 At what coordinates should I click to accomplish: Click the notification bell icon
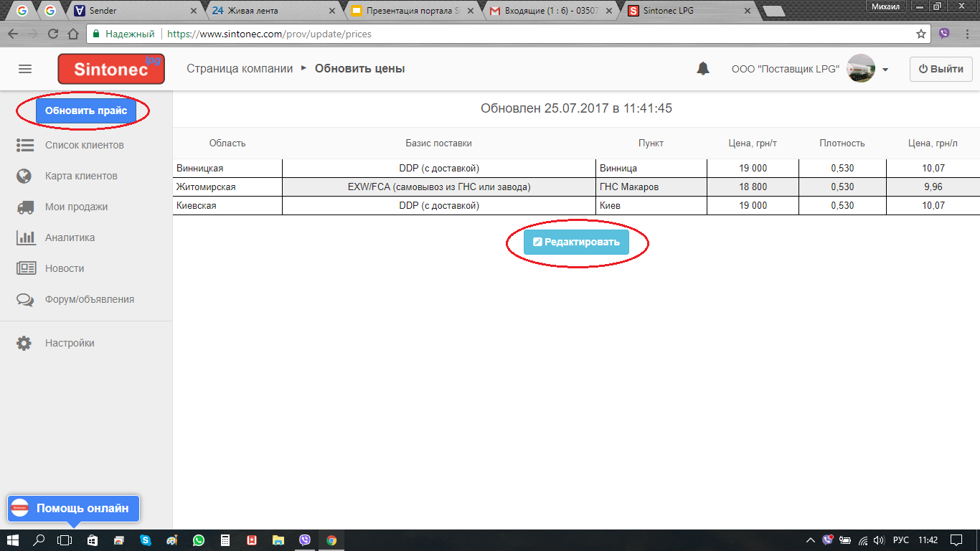click(x=703, y=69)
